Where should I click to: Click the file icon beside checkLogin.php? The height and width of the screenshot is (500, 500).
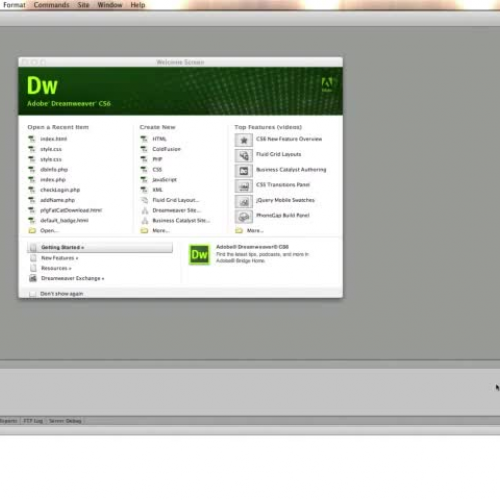click(x=32, y=190)
